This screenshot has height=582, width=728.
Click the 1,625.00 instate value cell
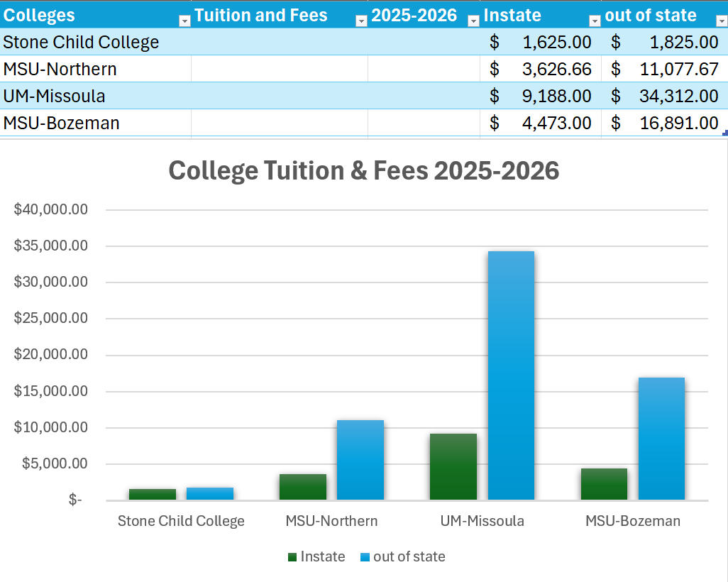coord(541,42)
